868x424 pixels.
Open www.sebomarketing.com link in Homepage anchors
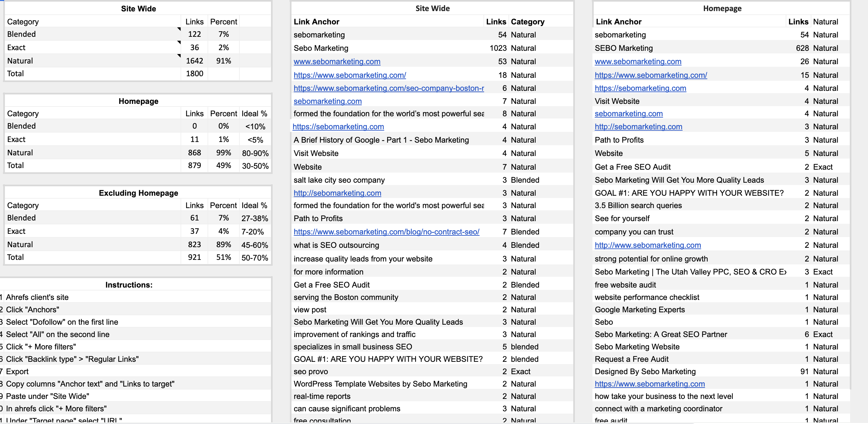(x=638, y=62)
